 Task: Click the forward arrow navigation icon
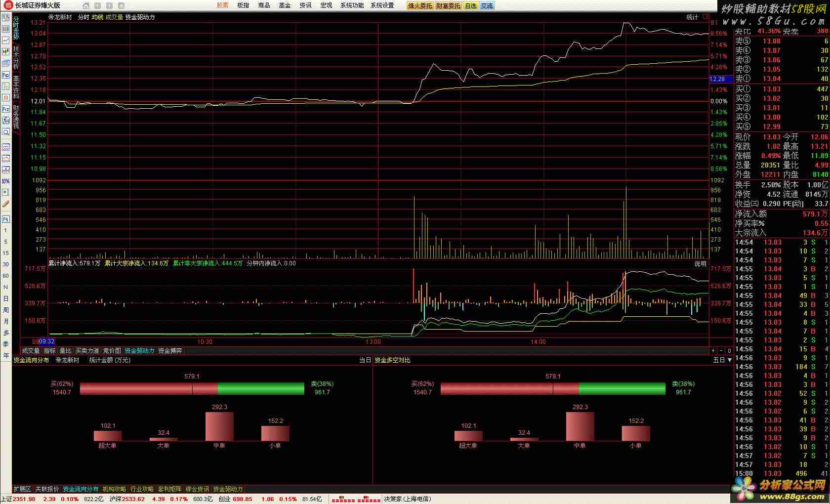109,5
